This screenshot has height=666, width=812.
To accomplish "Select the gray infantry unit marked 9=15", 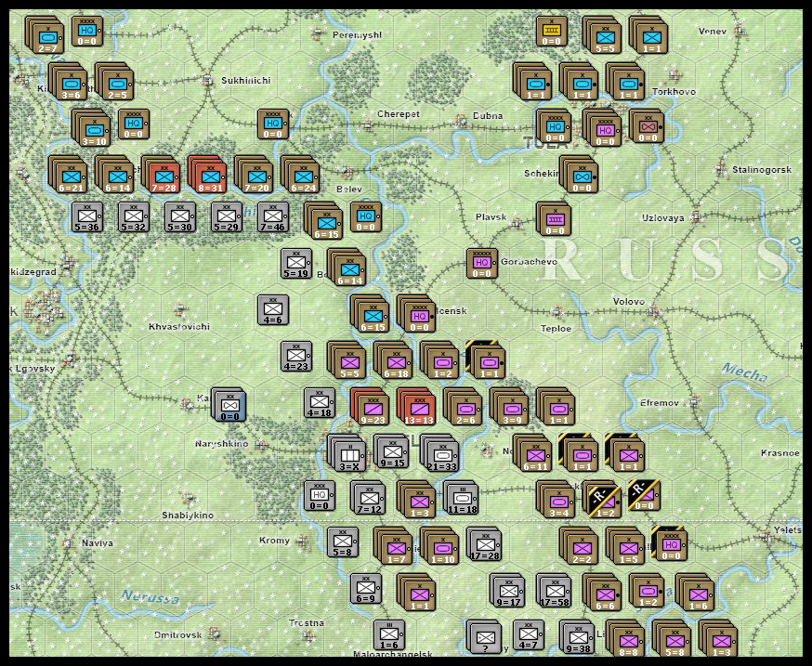I will 393,452.
